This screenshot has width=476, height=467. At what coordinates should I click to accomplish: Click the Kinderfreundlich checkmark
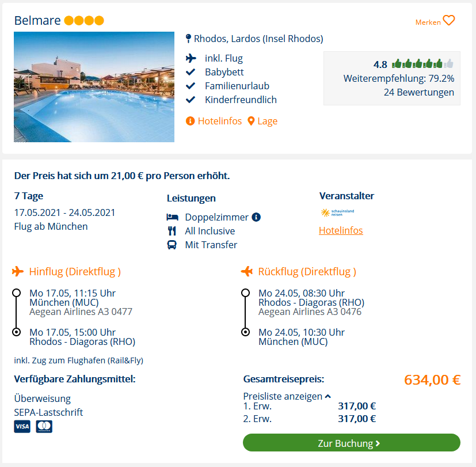click(x=191, y=100)
